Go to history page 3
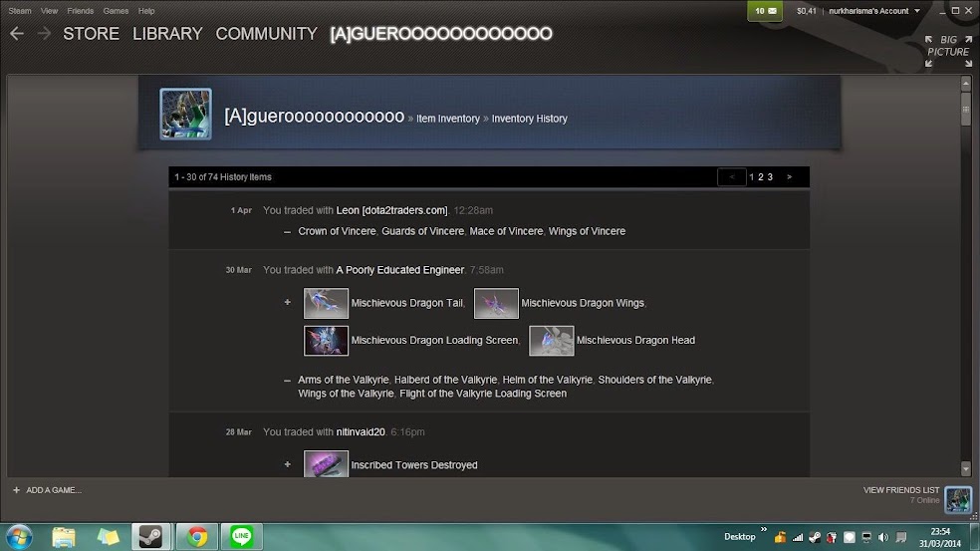This screenshot has height=551, width=980. tap(770, 177)
